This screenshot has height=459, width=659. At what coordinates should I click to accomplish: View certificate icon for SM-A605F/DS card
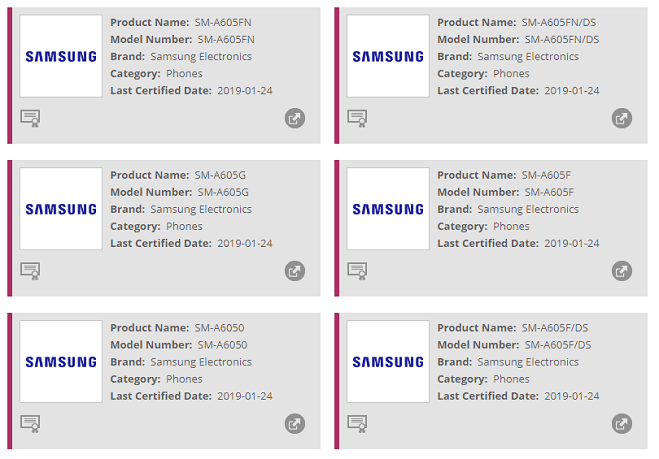point(357,424)
